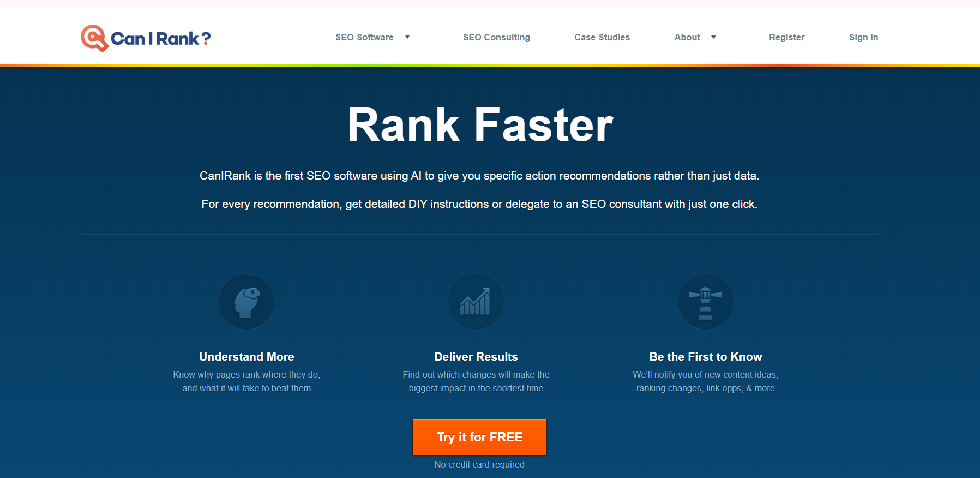Click the CanIRank wordmark text in header
This screenshot has width=980, height=478.
[x=160, y=38]
